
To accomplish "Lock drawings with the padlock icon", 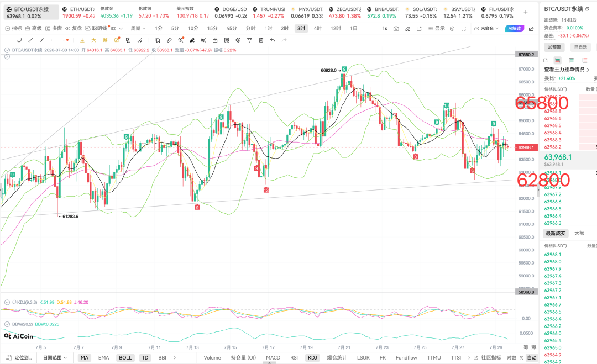I will tap(215, 40).
